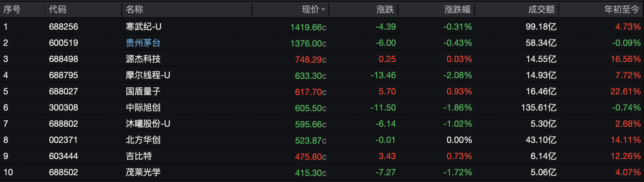
Task: Click the 年初至今 column header
Action: point(621,9)
